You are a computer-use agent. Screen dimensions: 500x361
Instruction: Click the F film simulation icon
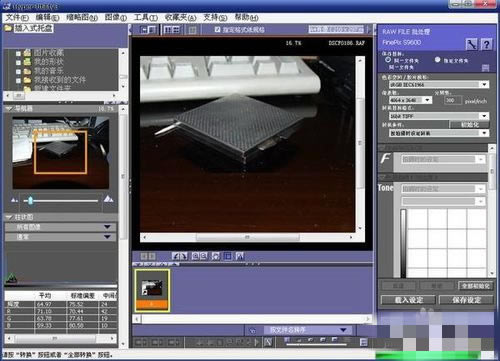click(x=385, y=159)
